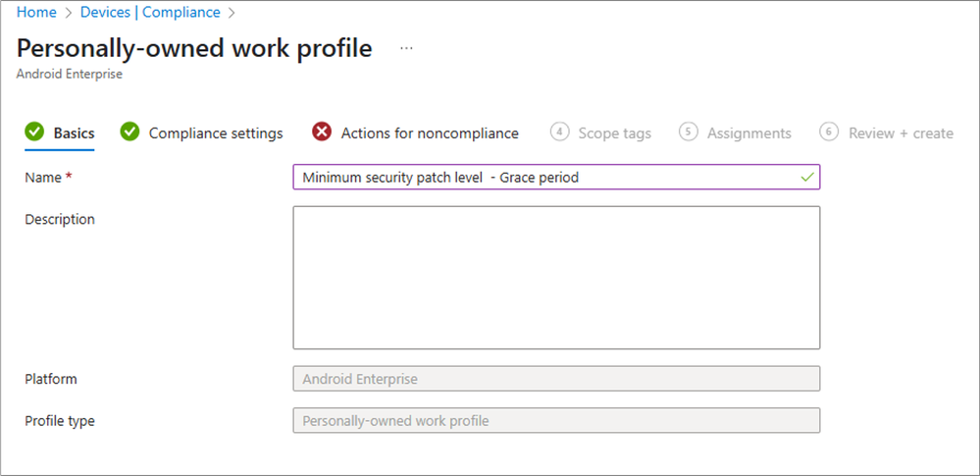Viewport: 980px width, 476px height.
Task: Click the red error icon for Actions for noncompliance
Action: click(x=322, y=132)
